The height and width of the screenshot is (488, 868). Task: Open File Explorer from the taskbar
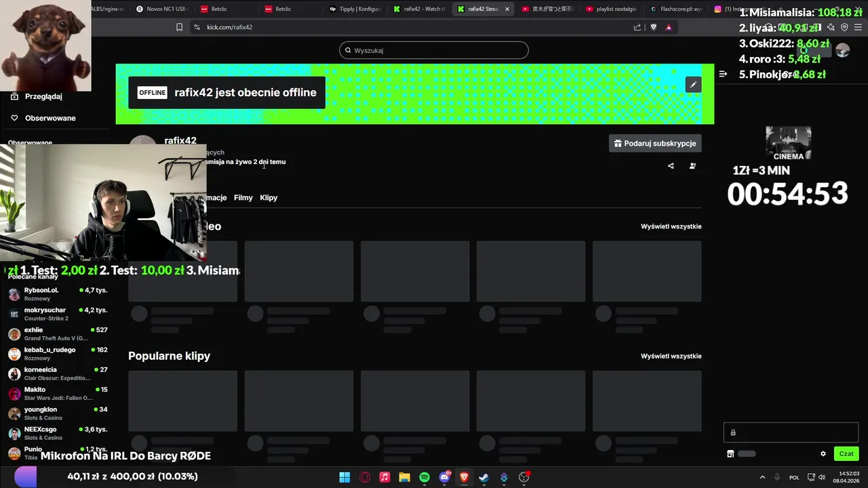point(404,477)
